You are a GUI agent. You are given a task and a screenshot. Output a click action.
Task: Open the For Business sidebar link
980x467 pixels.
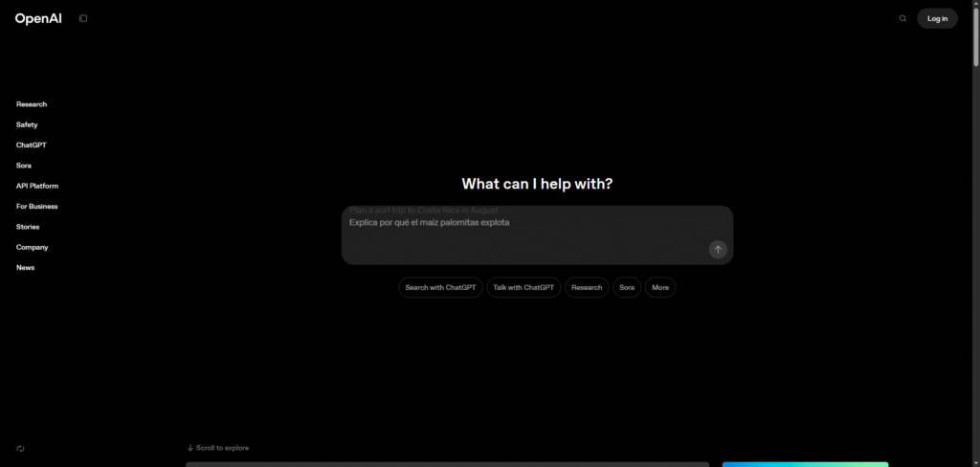37,207
